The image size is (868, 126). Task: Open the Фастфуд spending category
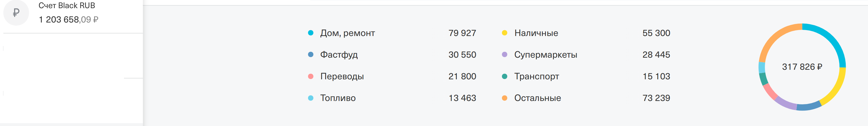coord(339,55)
